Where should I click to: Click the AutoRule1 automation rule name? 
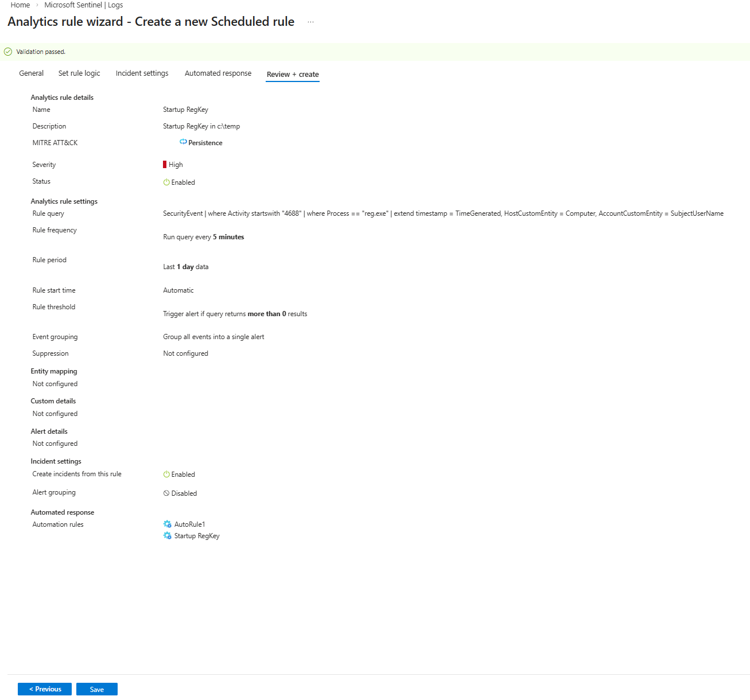click(190, 524)
